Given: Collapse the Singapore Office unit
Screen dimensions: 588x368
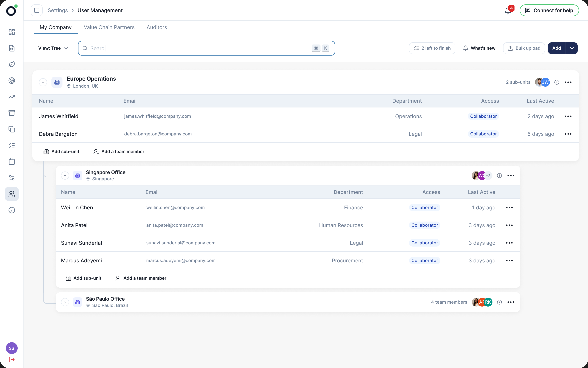Looking at the screenshot, I should point(65,176).
